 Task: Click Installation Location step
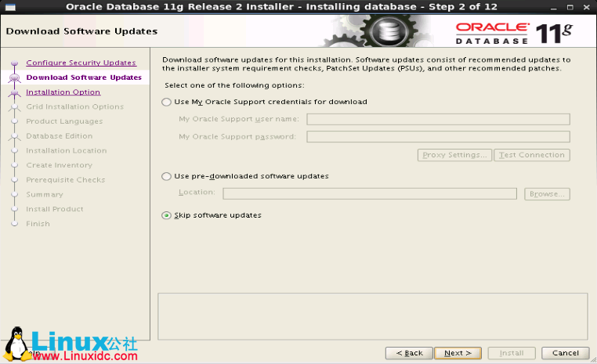pyautogui.click(x=67, y=150)
